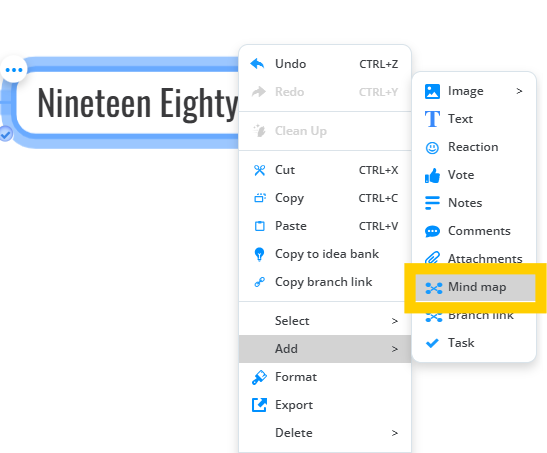Expand the Select submenu
The width and height of the screenshot is (547, 453).
click(x=325, y=321)
